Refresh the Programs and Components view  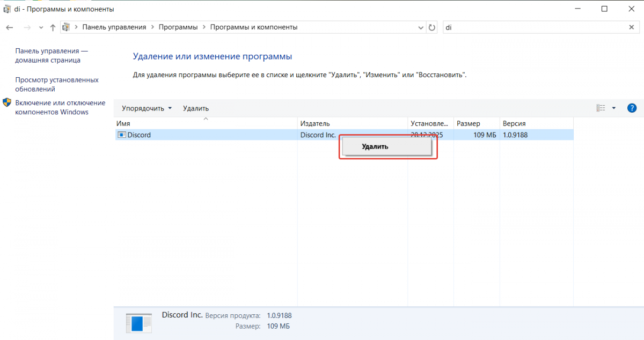click(x=433, y=27)
